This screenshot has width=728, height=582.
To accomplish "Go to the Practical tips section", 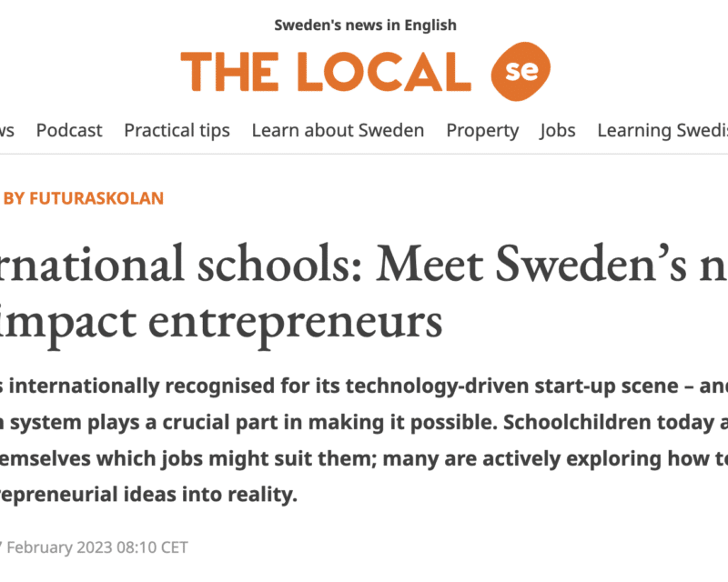I will (177, 130).
